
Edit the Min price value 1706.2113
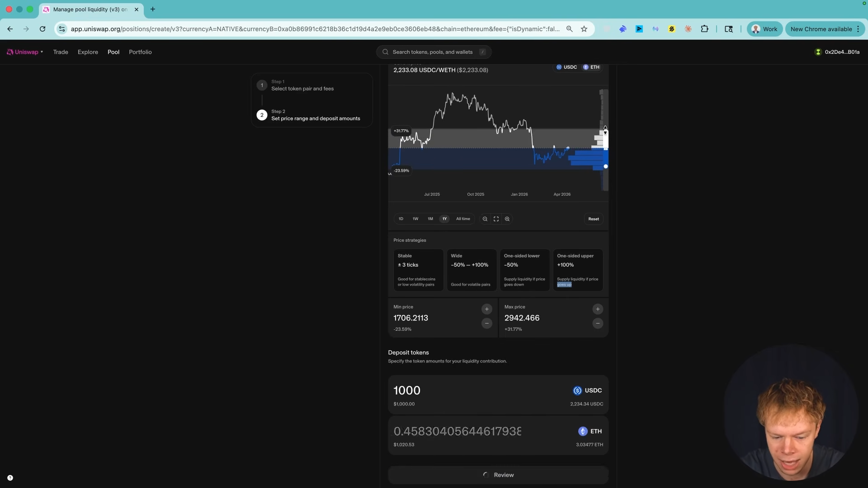(x=410, y=318)
